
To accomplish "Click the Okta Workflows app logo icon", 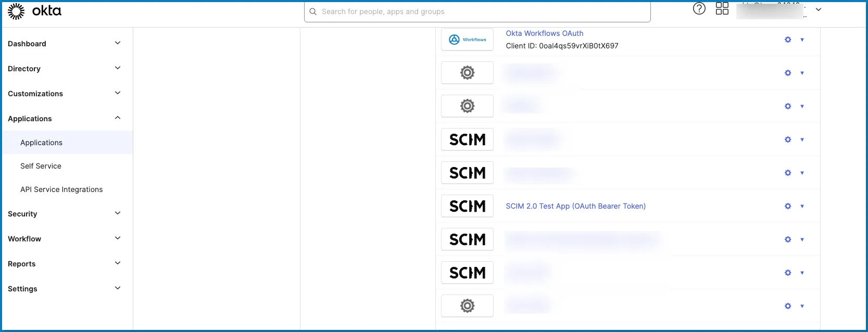I will pos(467,40).
